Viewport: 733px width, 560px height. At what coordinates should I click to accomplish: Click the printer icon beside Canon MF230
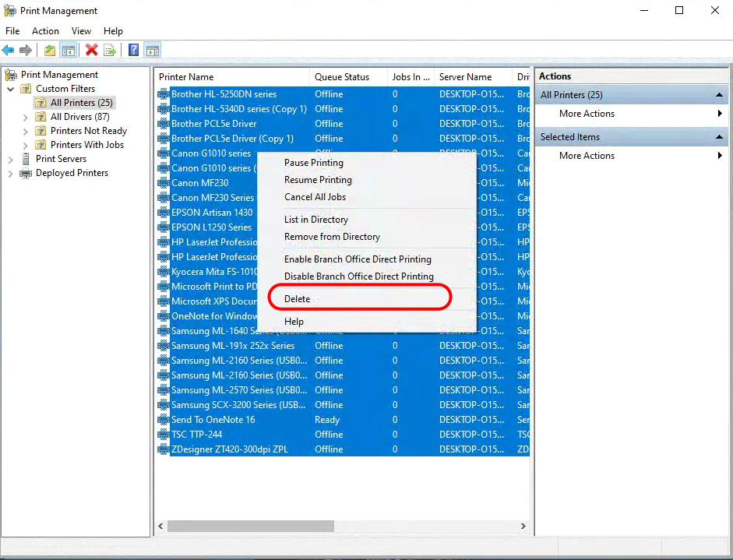tap(163, 183)
